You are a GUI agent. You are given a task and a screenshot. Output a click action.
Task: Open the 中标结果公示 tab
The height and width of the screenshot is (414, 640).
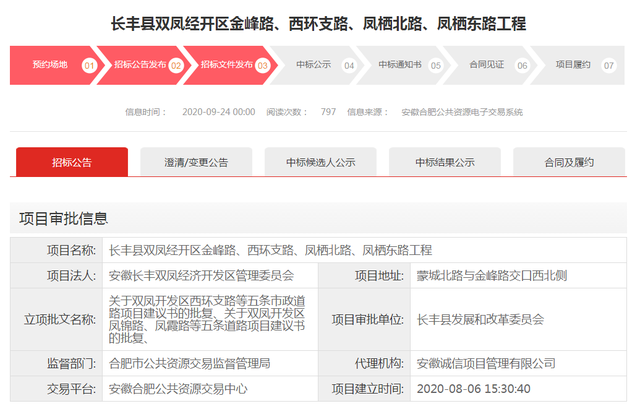point(445,162)
